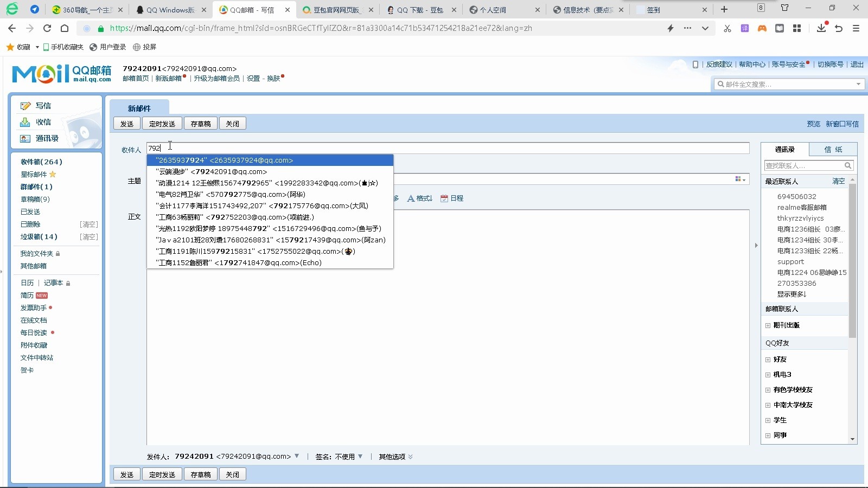Expand 其他选项 options
The height and width of the screenshot is (488, 868).
(396, 457)
